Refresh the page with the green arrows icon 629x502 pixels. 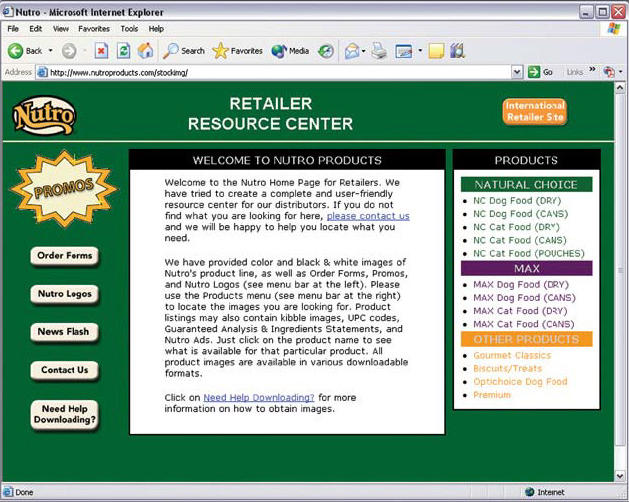[x=123, y=51]
